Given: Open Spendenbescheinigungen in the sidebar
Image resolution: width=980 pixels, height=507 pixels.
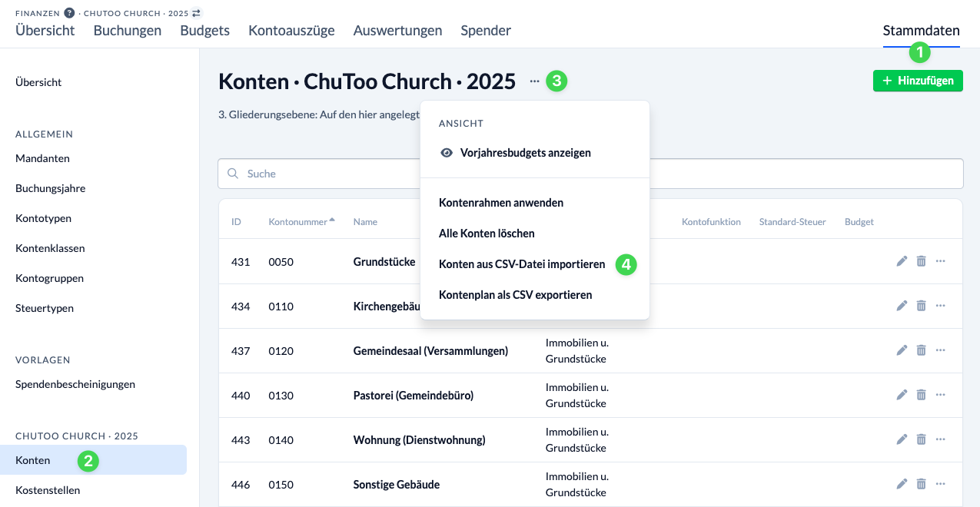Looking at the screenshot, I should (x=75, y=383).
